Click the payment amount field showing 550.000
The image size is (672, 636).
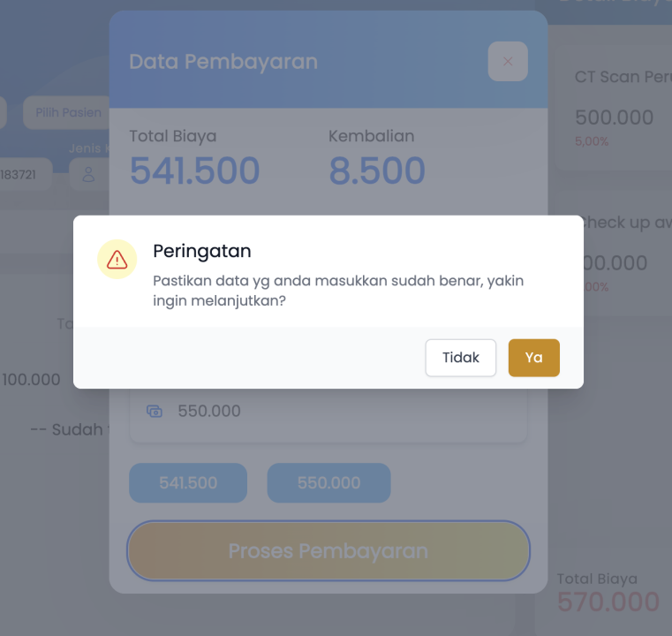click(336, 412)
